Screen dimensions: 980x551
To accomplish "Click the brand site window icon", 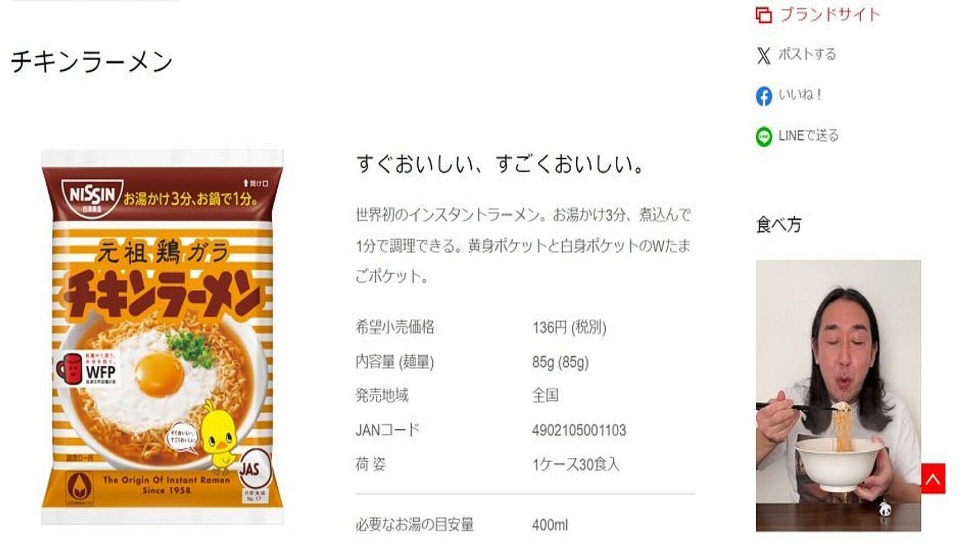I will [x=764, y=15].
